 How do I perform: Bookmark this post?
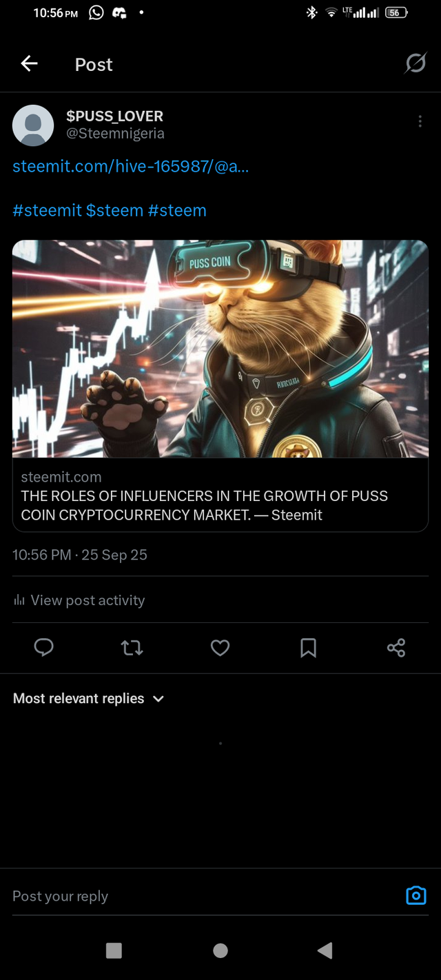[308, 647]
